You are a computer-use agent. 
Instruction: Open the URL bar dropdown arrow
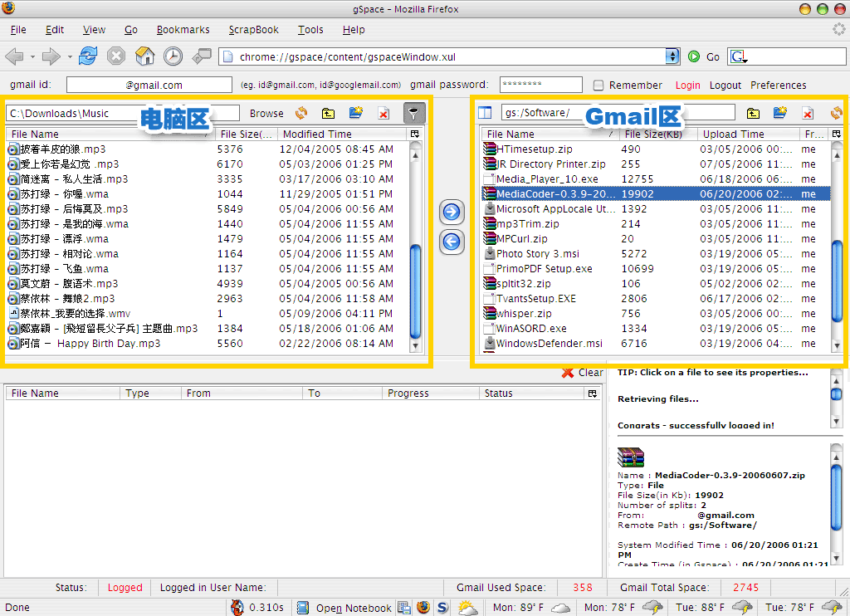672,56
